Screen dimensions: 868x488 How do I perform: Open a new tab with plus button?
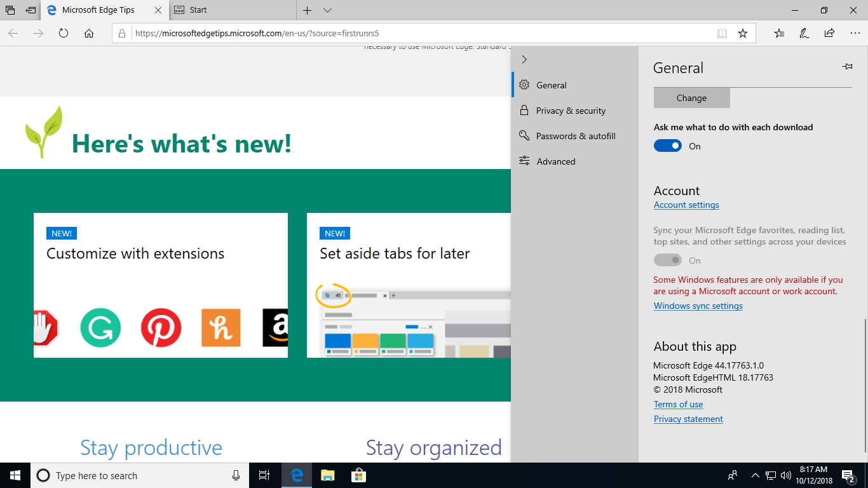click(x=307, y=10)
